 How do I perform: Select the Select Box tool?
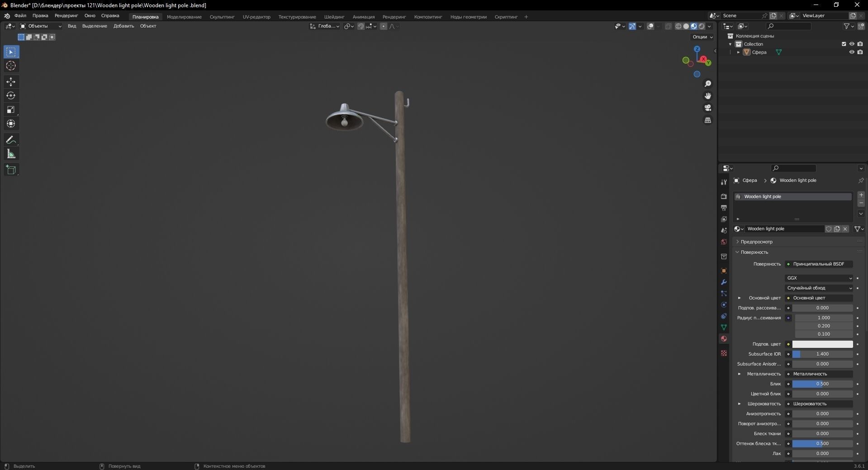[11, 52]
